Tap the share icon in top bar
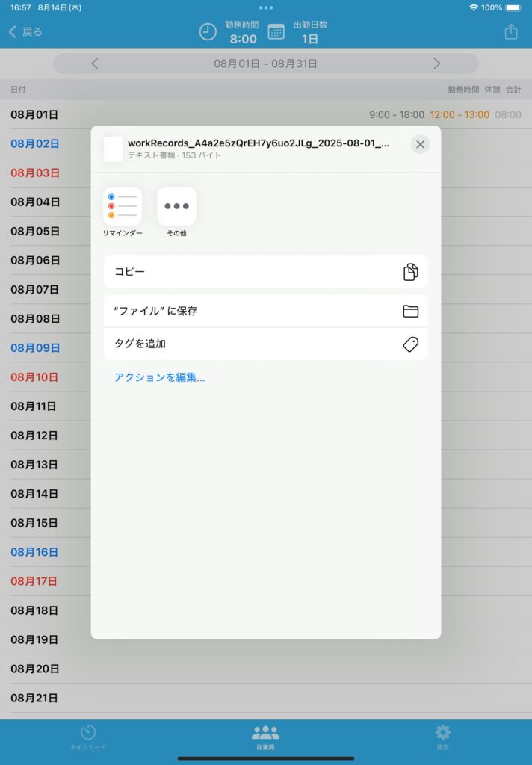Viewport: 532px width, 765px height. tap(510, 32)
